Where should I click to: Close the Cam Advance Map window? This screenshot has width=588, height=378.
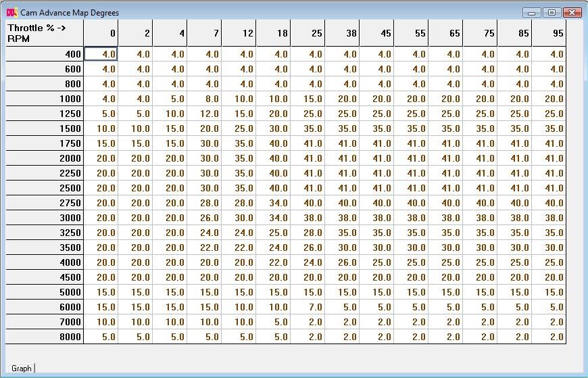[572, 12]
